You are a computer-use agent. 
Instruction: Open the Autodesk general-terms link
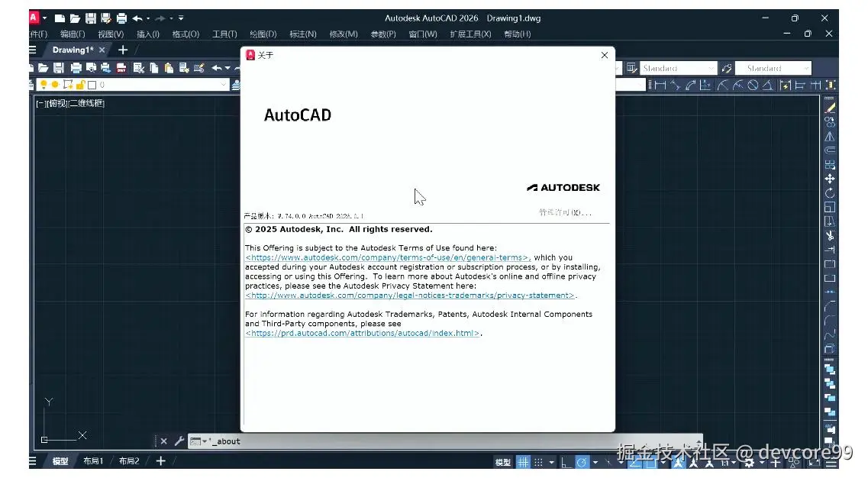click(388, 257)
